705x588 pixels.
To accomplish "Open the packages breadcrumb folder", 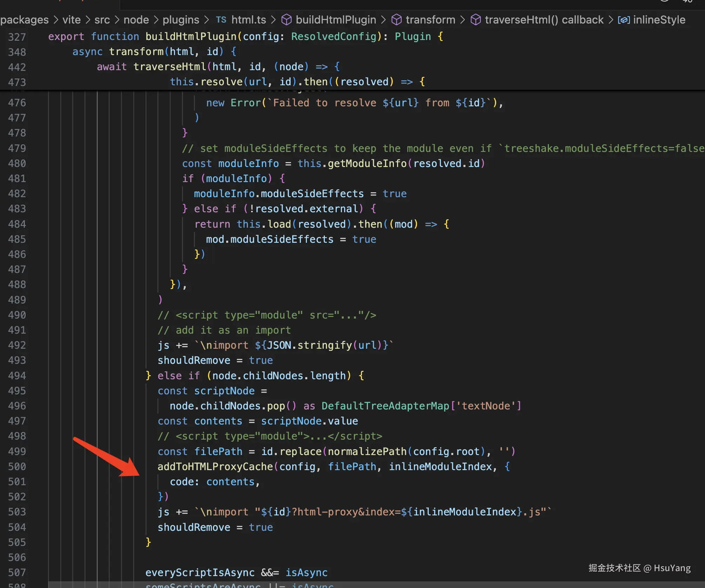I will tap(25, 20).
